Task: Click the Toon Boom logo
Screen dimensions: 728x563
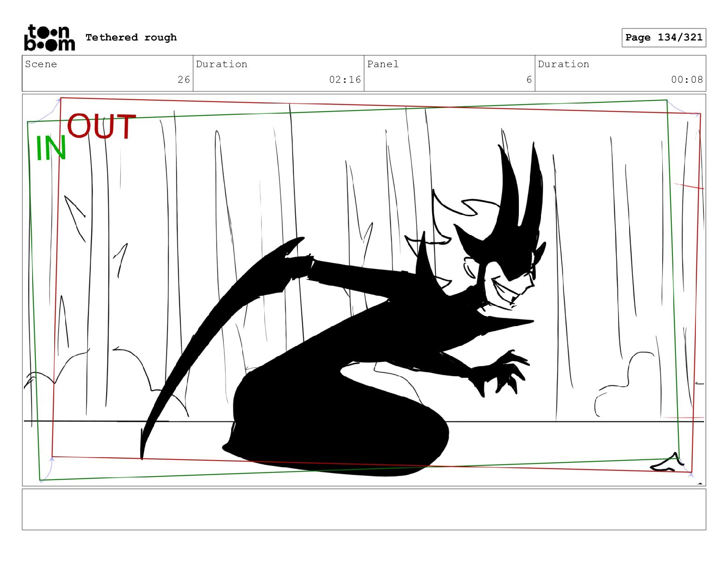Action: click(49, 38)
